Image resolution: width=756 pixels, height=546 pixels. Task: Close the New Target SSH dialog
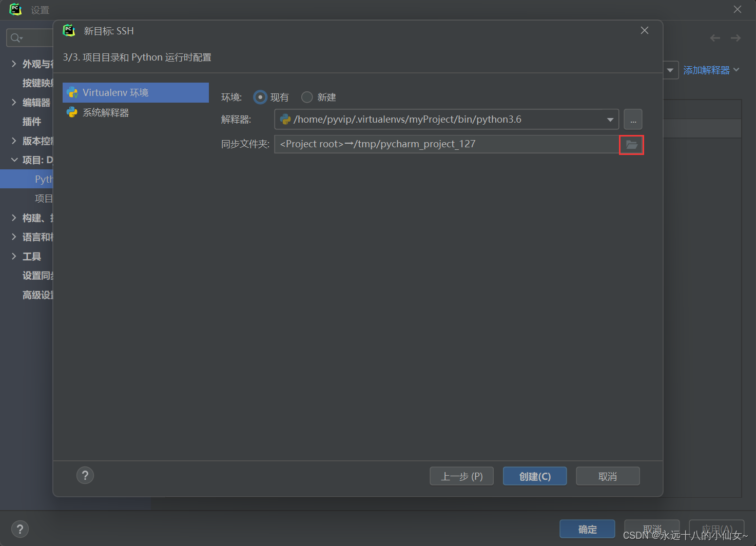645,31
